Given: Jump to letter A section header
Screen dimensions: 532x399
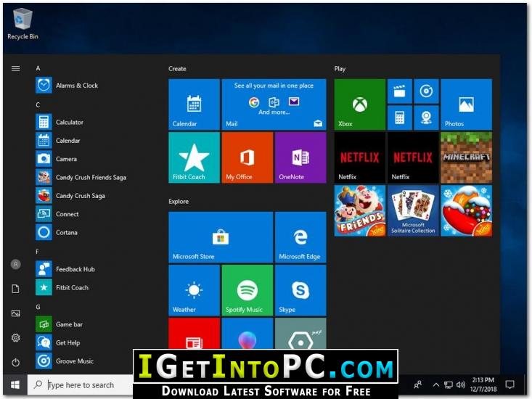Looking at the screenshot, I should click(38, 68).
